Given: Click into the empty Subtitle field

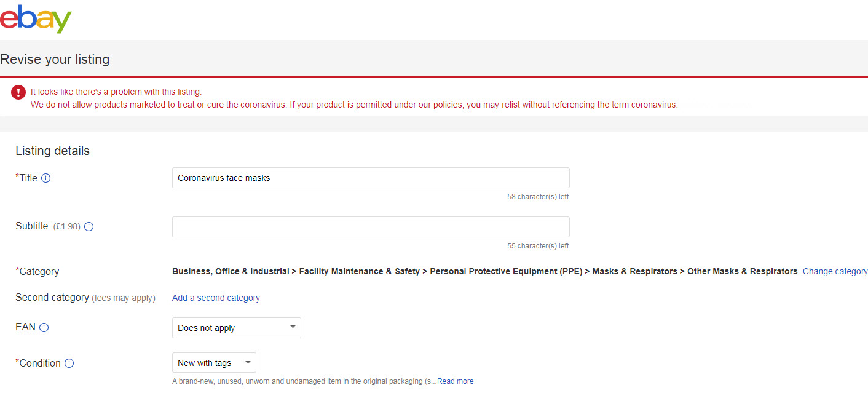Looking at the screenshot, I should tap(371, 227).
